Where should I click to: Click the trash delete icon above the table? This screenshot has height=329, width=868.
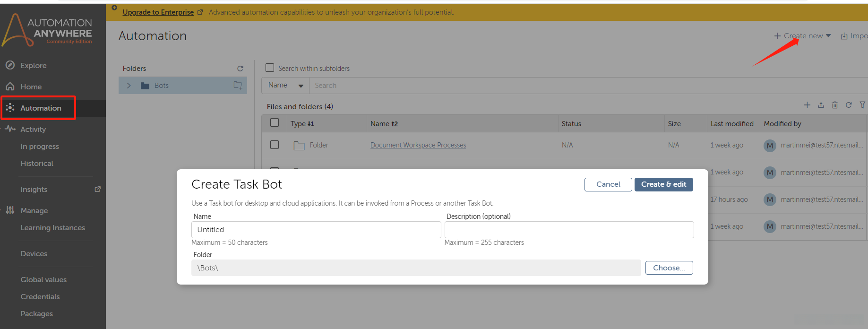(835, 105)
